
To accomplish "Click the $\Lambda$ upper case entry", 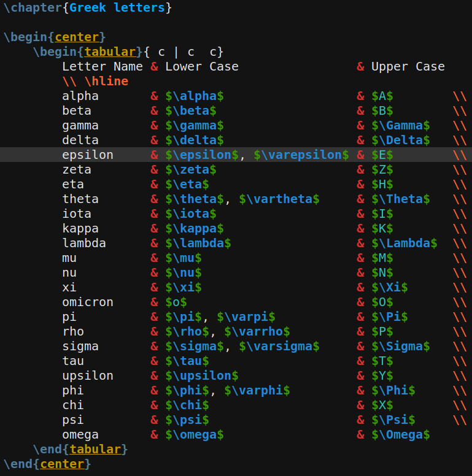I will click(404, 243).
